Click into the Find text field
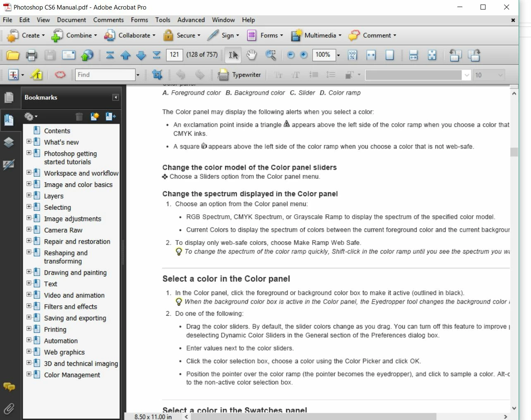This screenshot has width=531, height=420. click(x=105, y=75)
